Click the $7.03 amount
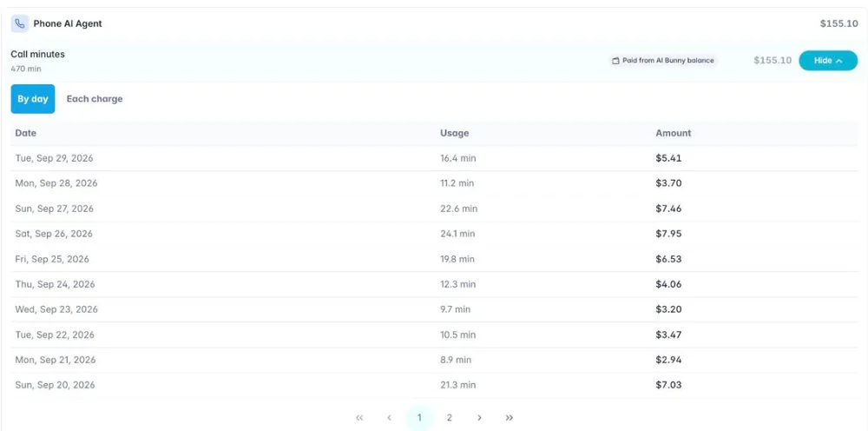 click(x=668, y=385)
